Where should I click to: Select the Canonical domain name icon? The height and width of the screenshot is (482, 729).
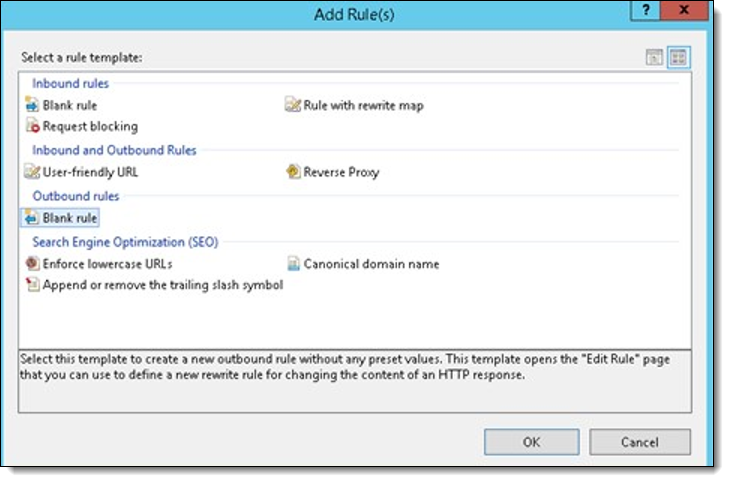tap(293, 264)
